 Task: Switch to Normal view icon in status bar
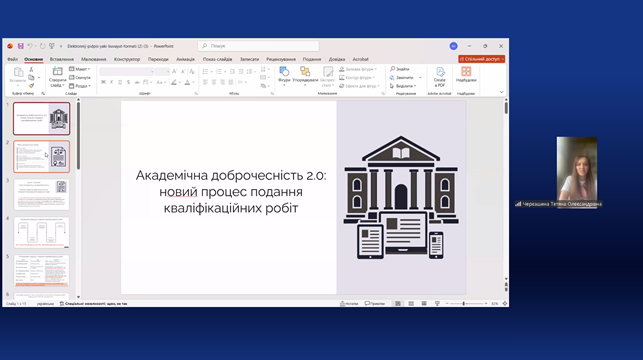[398, 303]
